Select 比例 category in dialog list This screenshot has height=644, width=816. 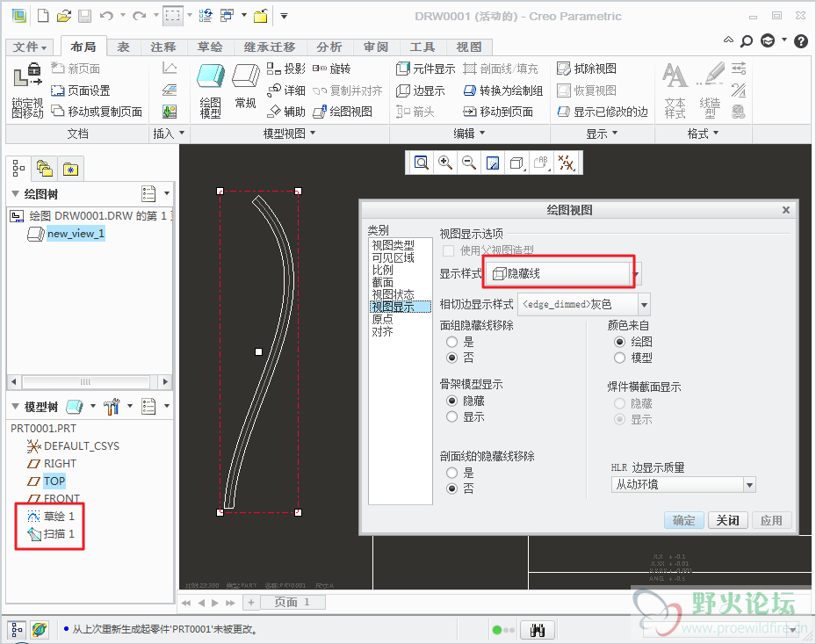click(382, 270)
